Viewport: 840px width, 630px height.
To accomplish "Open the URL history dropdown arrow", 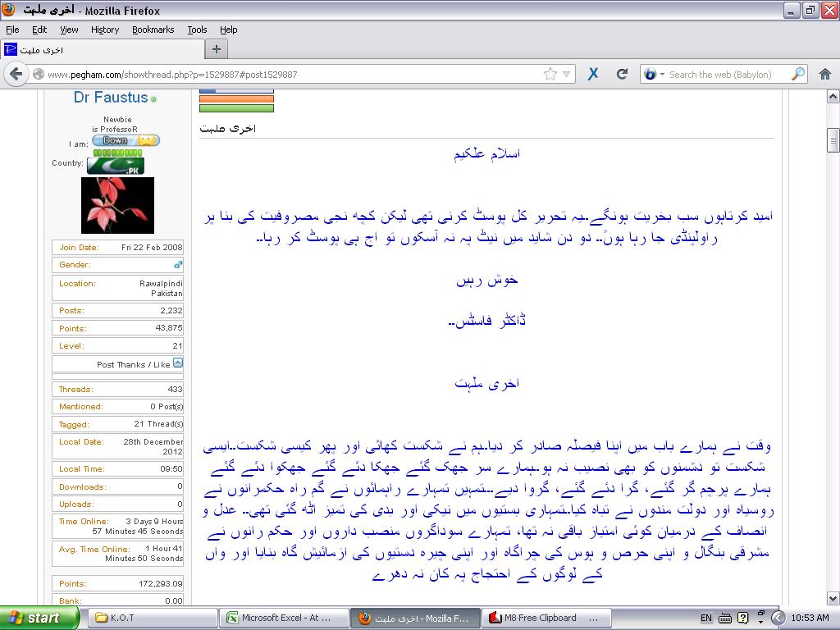I will [567, 74].
